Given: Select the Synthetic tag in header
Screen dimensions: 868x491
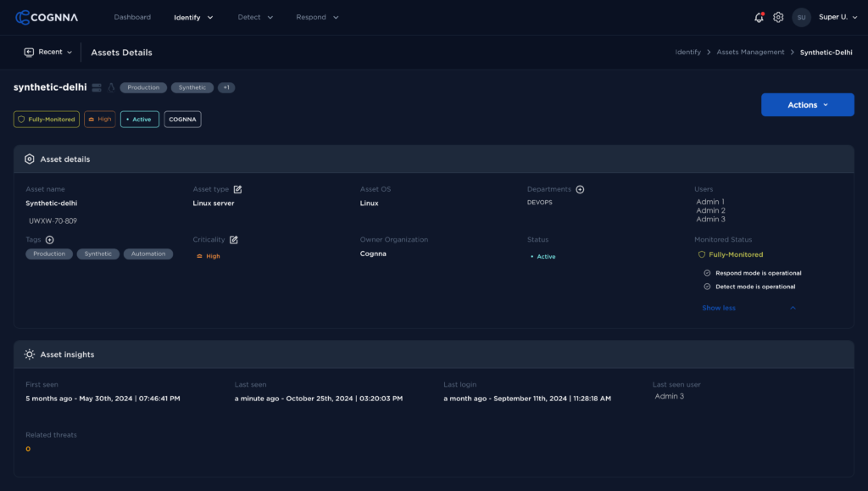Looking at the screenshot, I should pyautogui.click(x=192, y=87).
